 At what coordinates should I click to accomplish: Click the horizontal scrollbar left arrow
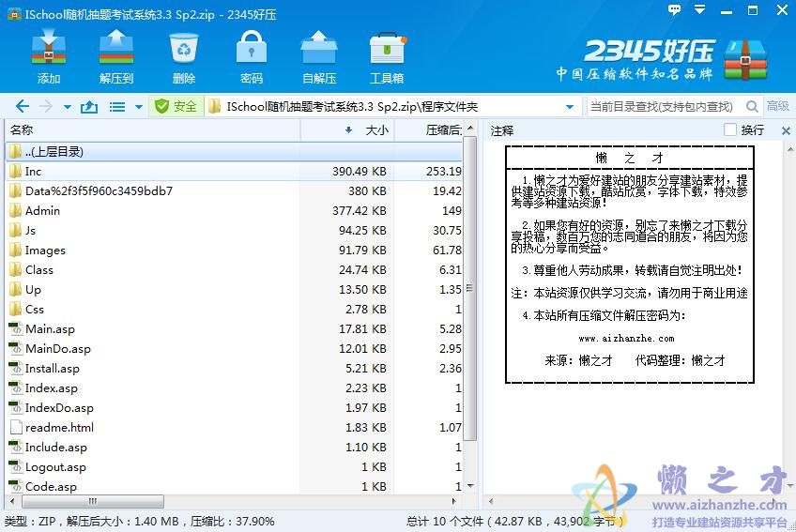(x=12, y=501)
